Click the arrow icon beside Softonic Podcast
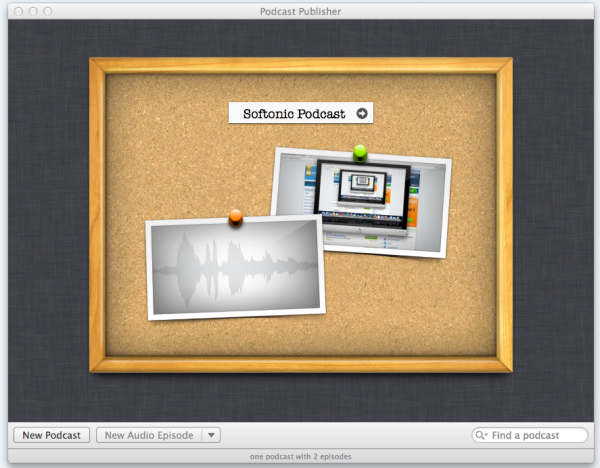Viewport: 600px width, 468px height. pyautogui.click(x=360, y=114)
